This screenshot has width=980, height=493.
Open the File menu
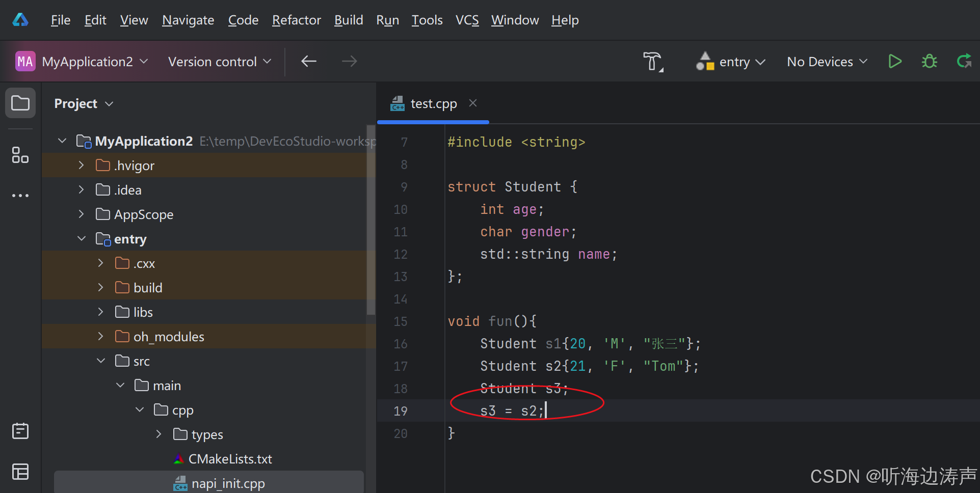[61, 20]
